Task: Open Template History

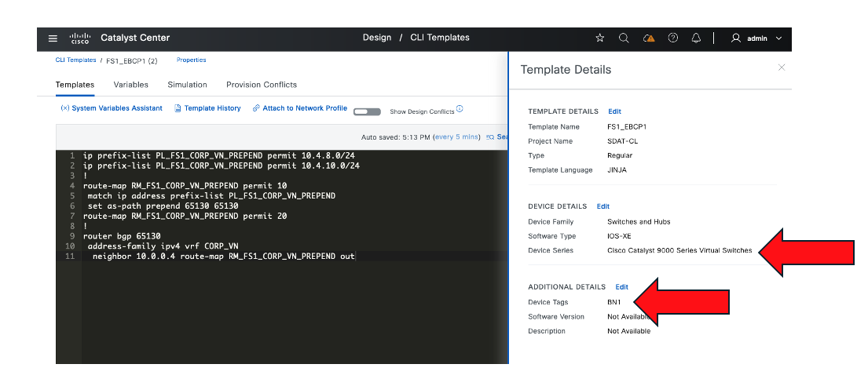Action: (207, 108)
